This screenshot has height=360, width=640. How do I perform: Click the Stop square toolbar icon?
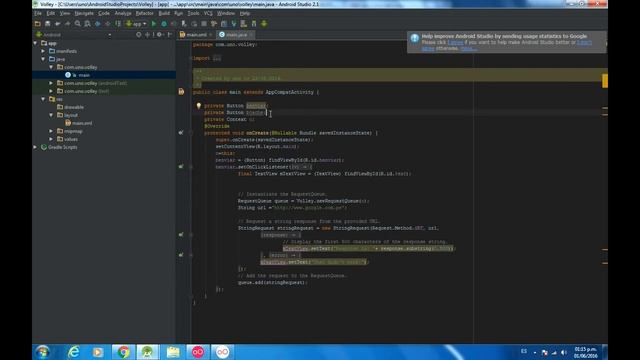click(x=204, y=24)
